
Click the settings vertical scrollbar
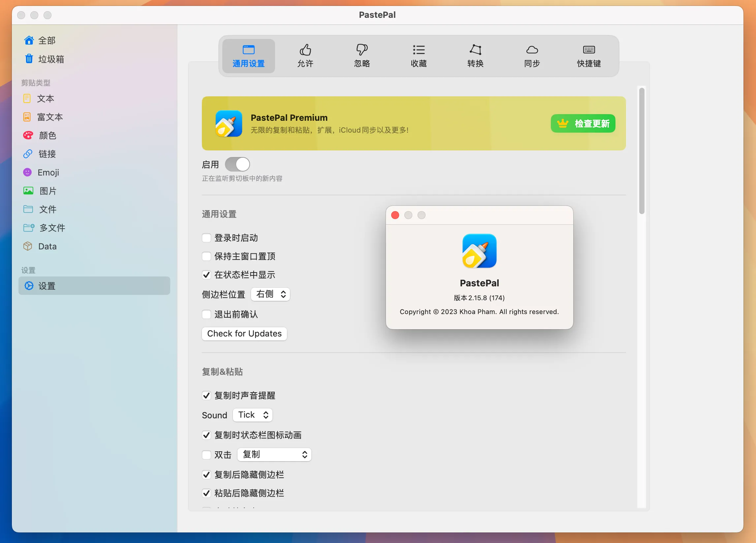(x=642, y=151)
